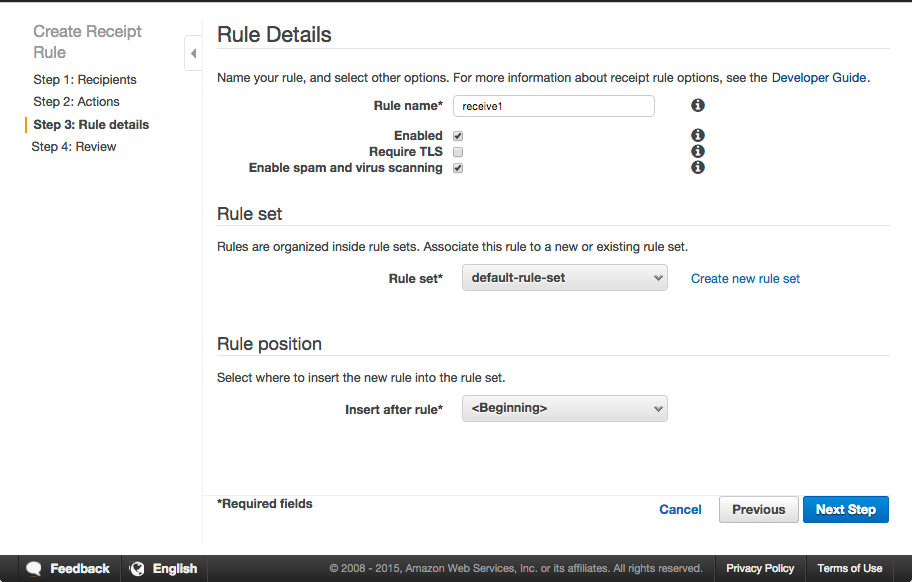The width and height of the screenshot is (912, 582).
Task: Focus the Rule name text field
Action: [554, 106]
